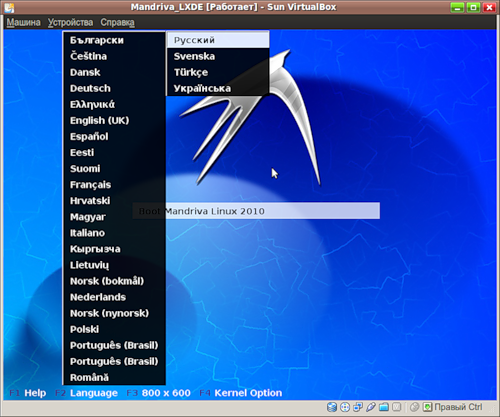Click the USB devices status icon
This screenshot has width=500, height=417.
371,407
